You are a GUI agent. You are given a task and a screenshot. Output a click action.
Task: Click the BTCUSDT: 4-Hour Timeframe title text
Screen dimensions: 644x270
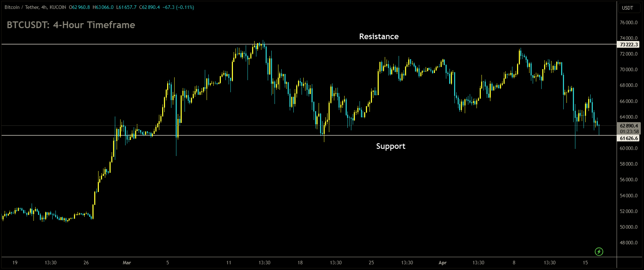click(71, 25)
